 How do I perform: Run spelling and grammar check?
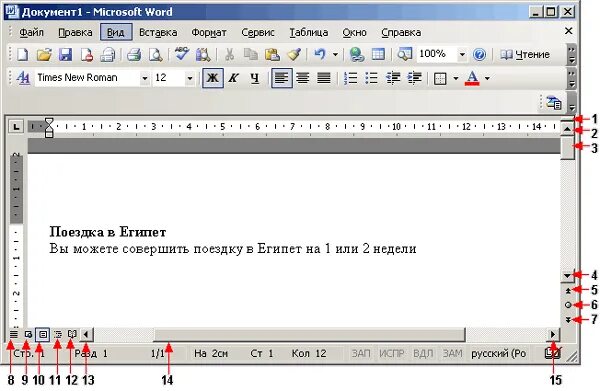(x=181, y=54)
